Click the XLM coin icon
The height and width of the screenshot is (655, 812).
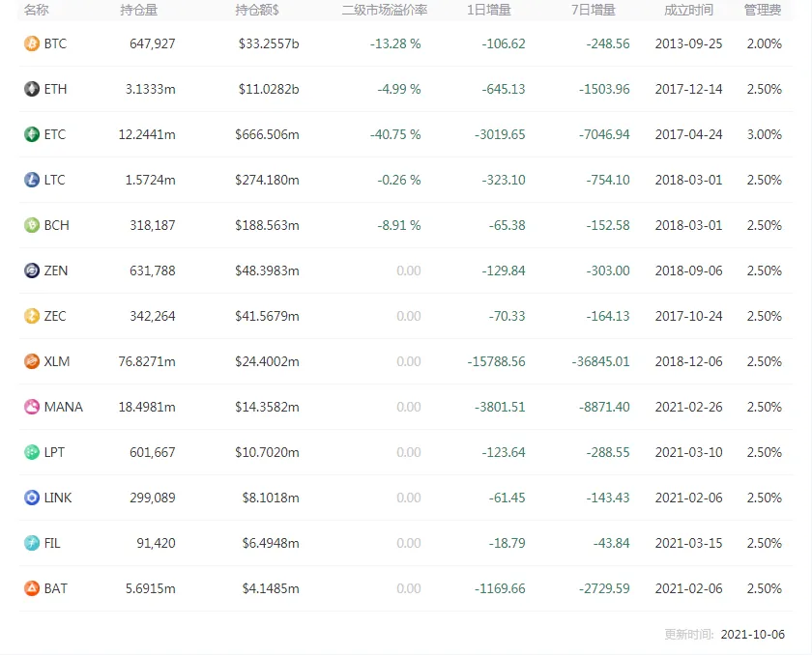pos(32,361)
